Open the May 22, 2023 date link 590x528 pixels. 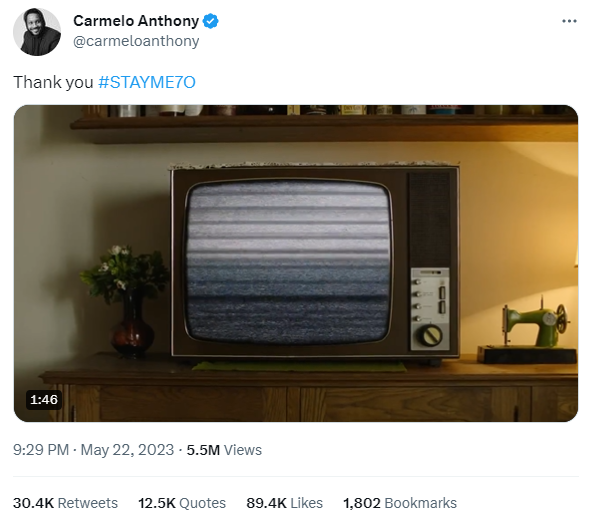[127, 450]
